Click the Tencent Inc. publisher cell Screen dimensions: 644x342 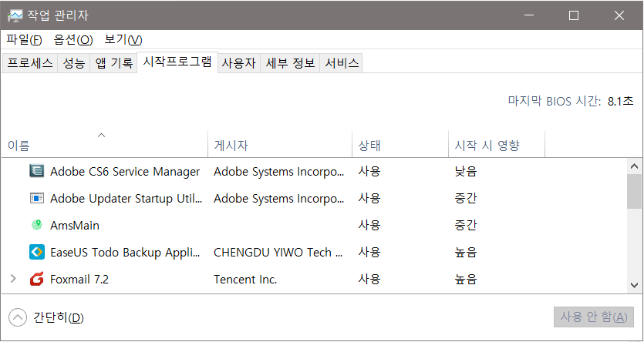[x=245, y=280]
